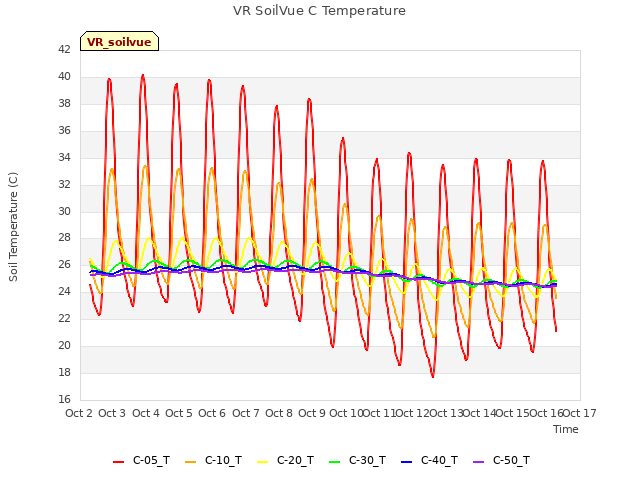Click the 42 y-axis value
The width and height of the screenshot is (640, 480).
pos(64,49)
